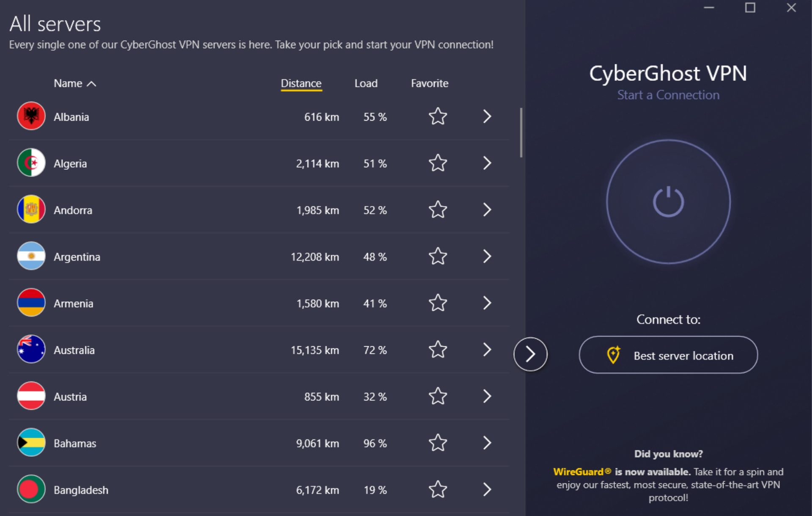Click the Algeria flag icon
The image size is (812, 516).
tap(30, 163)
